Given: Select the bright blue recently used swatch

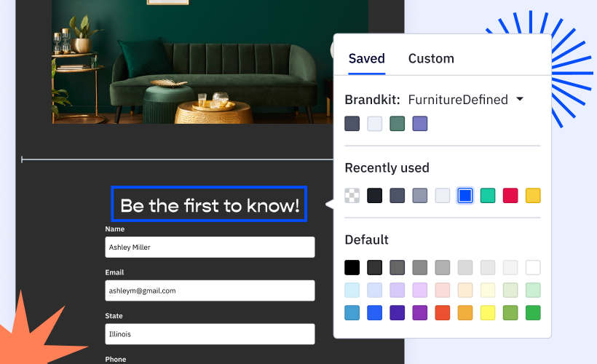Looking at the screenshot, I should [x=465, y=195].
